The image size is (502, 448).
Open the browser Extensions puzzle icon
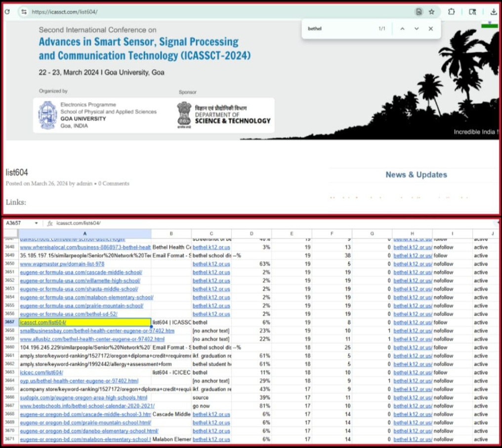[x=451, y=12]
